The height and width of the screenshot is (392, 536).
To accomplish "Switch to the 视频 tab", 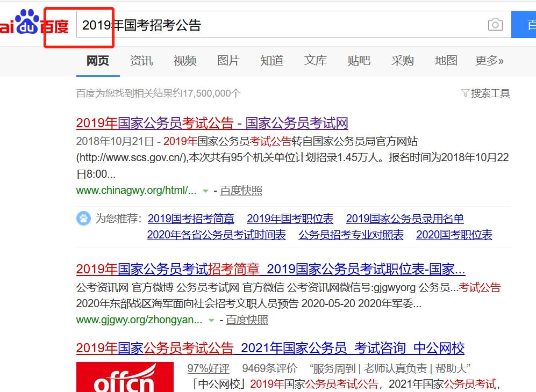I will point(184,61).
